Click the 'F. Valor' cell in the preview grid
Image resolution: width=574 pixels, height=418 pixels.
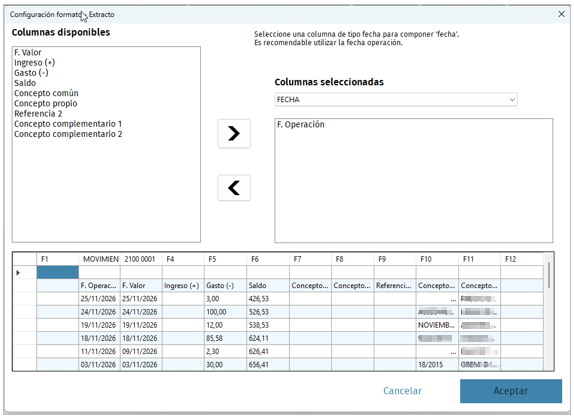coord(141,285)
